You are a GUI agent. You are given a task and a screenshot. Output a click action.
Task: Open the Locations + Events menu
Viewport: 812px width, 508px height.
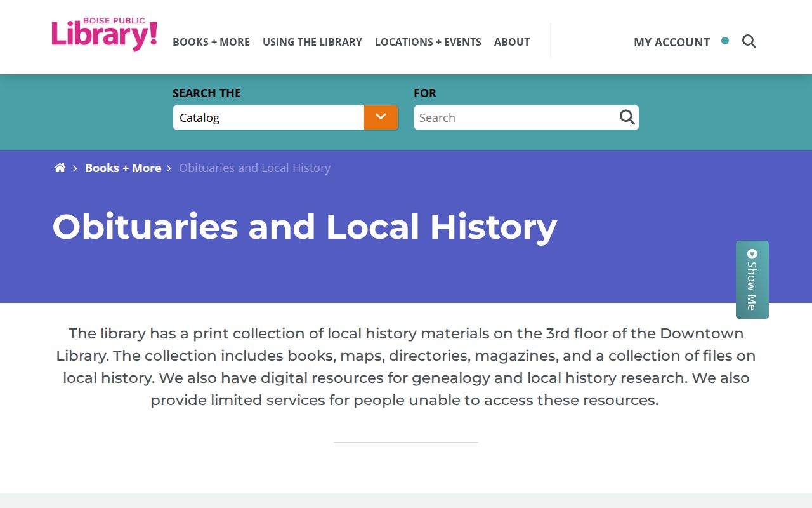(x=428, y=42)
